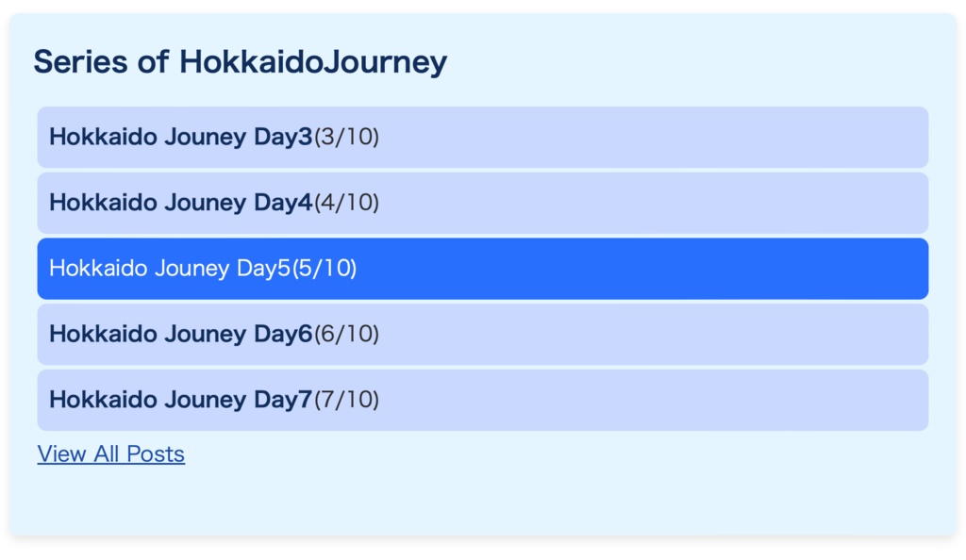The height and width of the screenshot is (560, 966).
Task: Click the (4/10) series counter
Action: [x=346, y=203]
